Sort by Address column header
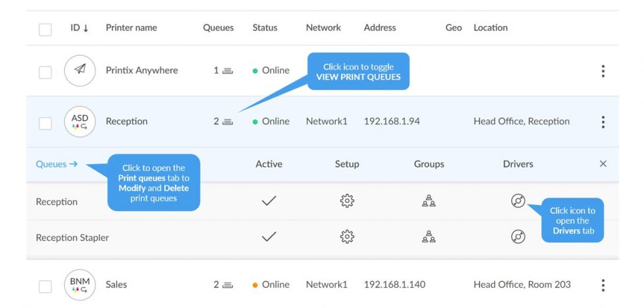The image size is (644, 308). pyautogui.click(x=380, y=28)
